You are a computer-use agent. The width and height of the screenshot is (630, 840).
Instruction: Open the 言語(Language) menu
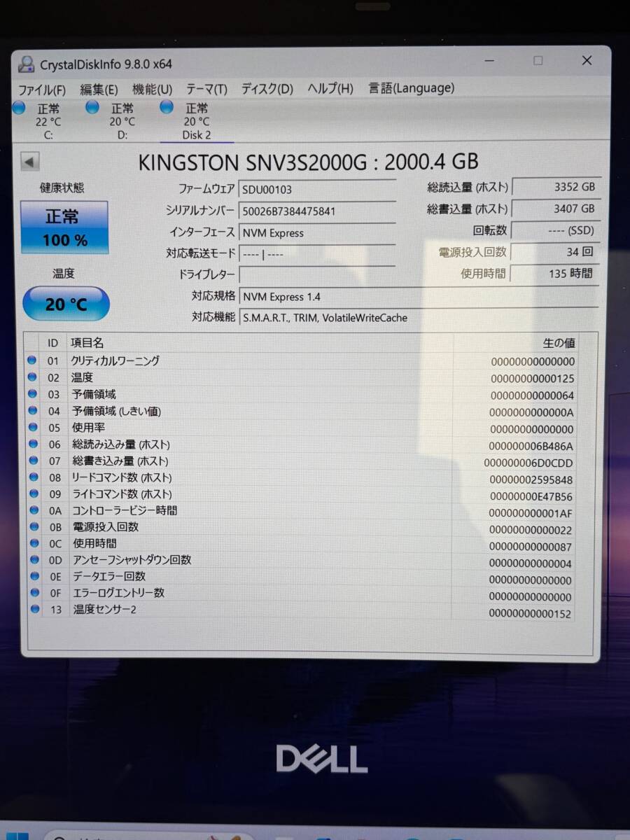(x=411, y=88)
